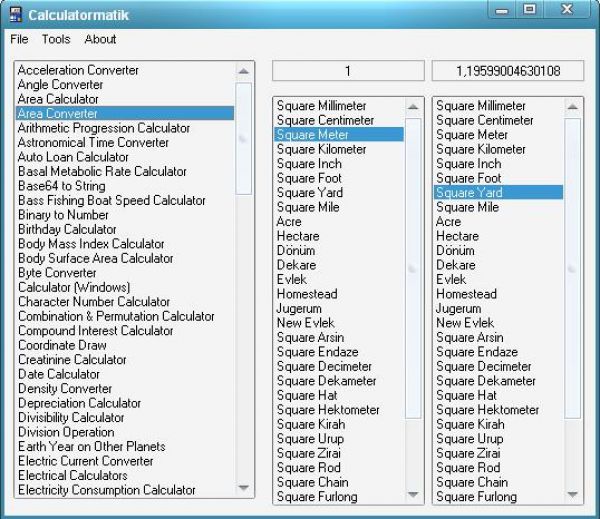Select Calculator (Windows) entry

click(125, 287)
